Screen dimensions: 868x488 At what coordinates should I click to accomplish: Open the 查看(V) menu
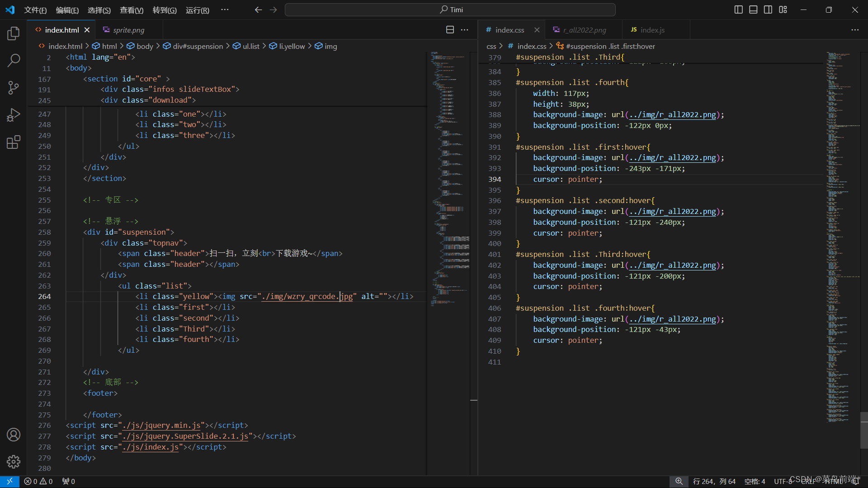[x=132, y=10]
